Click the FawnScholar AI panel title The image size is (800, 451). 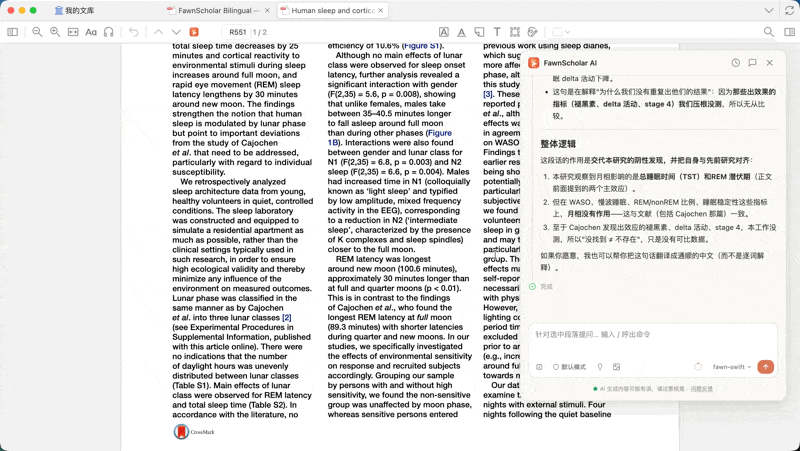coord(570,63)
